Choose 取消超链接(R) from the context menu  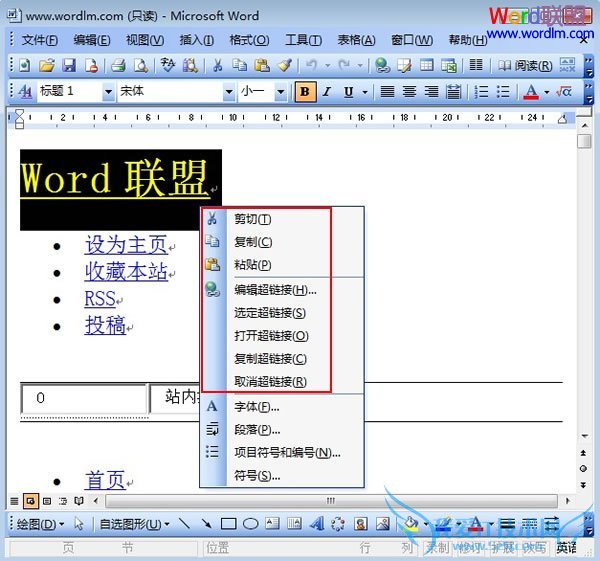[x=270, y=382]
